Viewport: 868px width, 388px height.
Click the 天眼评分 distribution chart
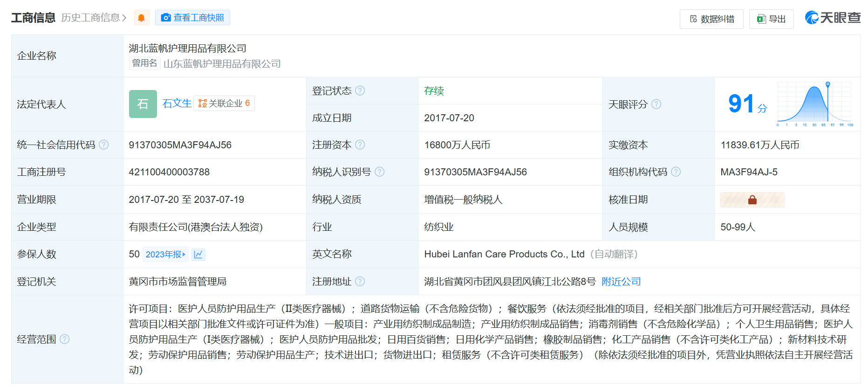pyautogui.click(x=815, y=104)
